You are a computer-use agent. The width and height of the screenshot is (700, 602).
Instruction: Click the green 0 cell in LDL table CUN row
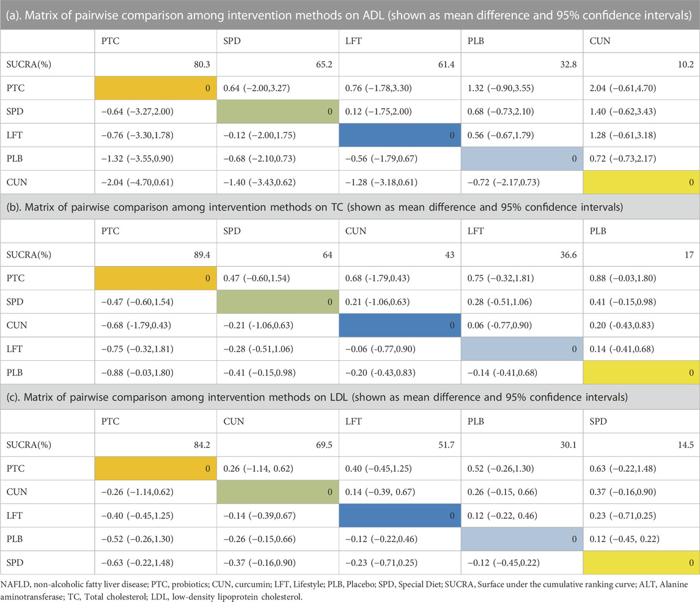pyautogui.click(x=278, y=492)
